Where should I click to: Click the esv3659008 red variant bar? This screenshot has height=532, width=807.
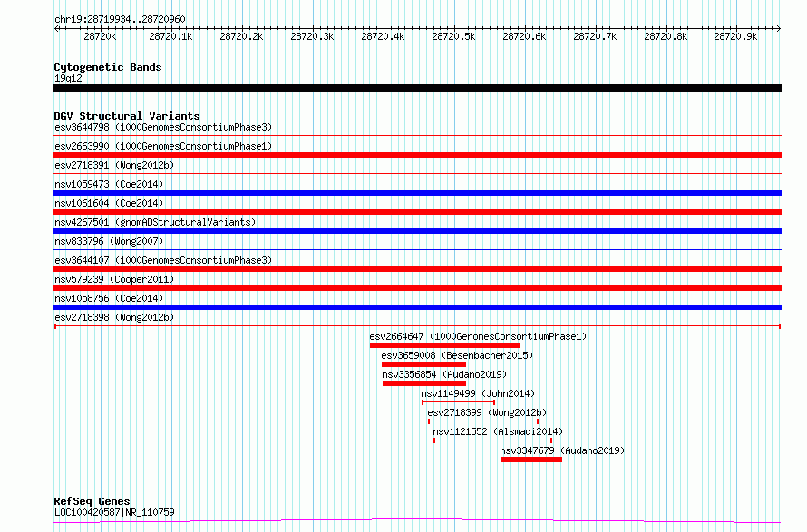pos(423,364)
